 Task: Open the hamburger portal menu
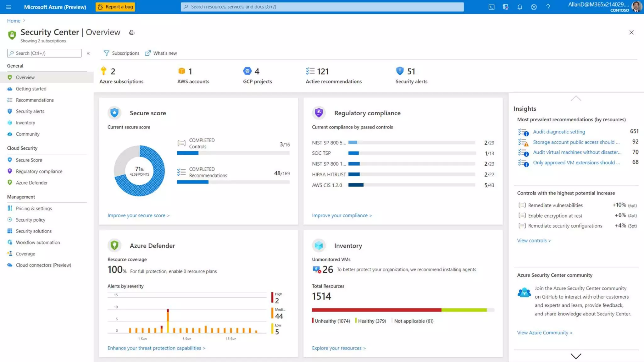click(x=8, y=7)
